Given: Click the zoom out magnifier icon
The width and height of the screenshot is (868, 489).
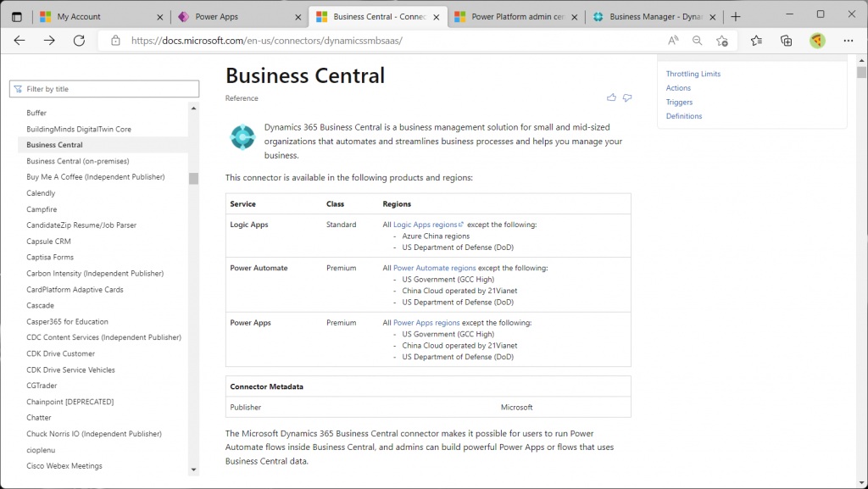Looking at the screenshot, I should click(698, 41).
